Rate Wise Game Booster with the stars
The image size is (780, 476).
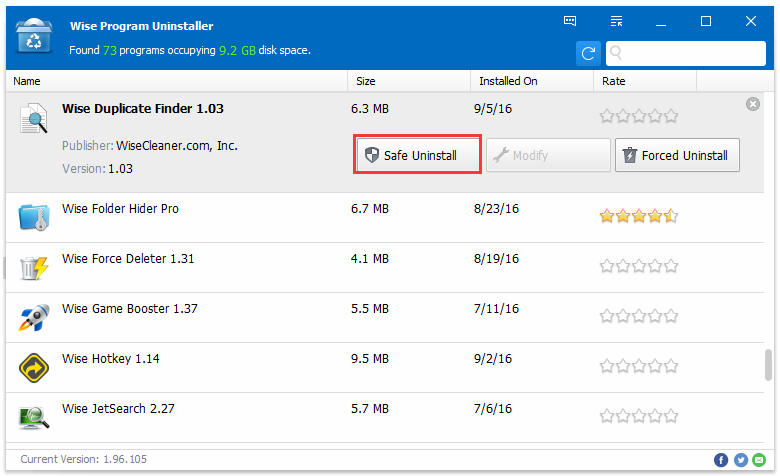(x=639, y=316)
